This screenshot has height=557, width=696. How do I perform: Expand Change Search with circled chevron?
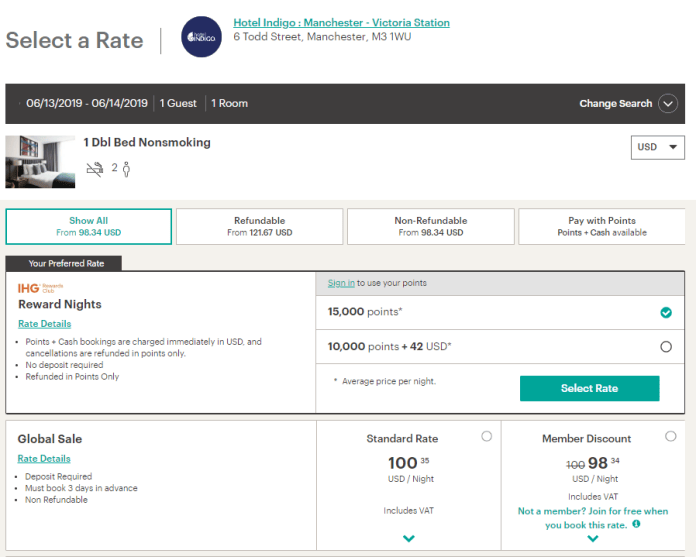tap(668, 103)
